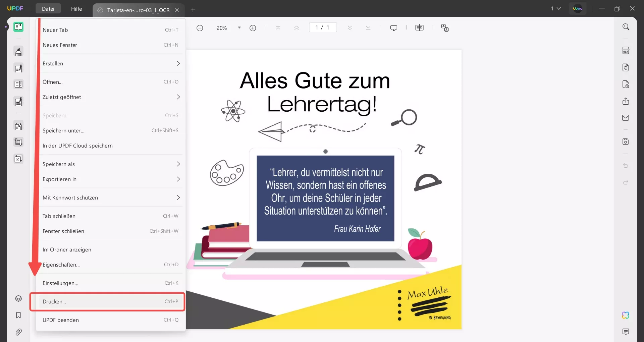Select Öffnen... menu entry
The width and height of the screenshot is (644, 342).
[x=111, y=82]
